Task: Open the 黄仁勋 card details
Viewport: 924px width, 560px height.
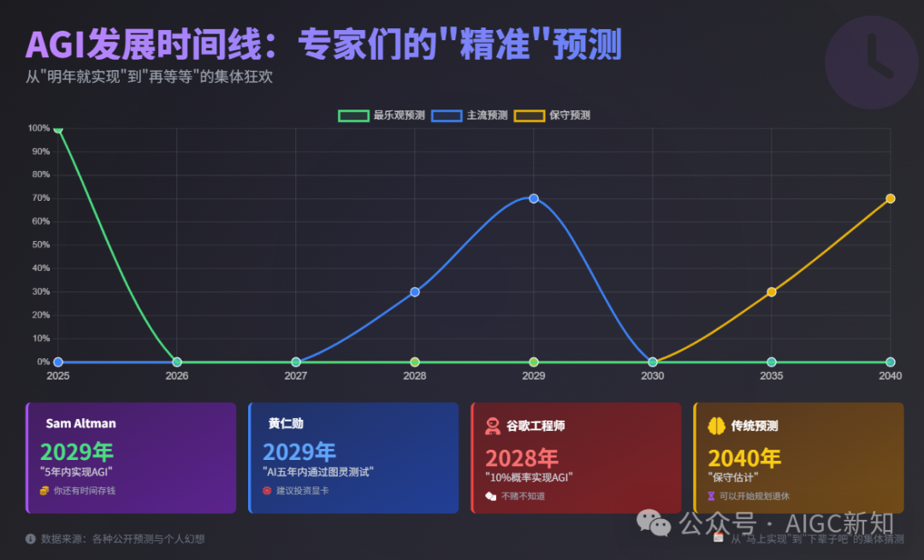Action: 353,457
